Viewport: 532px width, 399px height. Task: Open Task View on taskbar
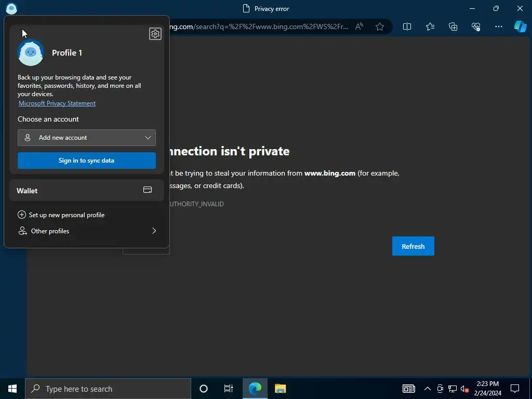coord(229,389)
